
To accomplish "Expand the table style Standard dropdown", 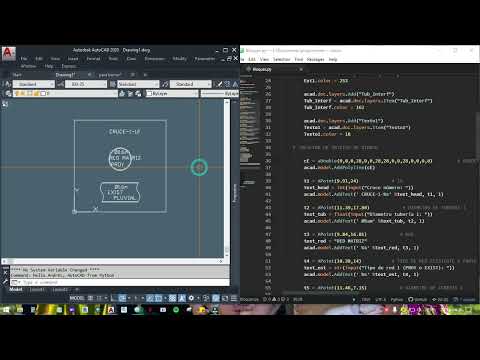I will (156, 84).
